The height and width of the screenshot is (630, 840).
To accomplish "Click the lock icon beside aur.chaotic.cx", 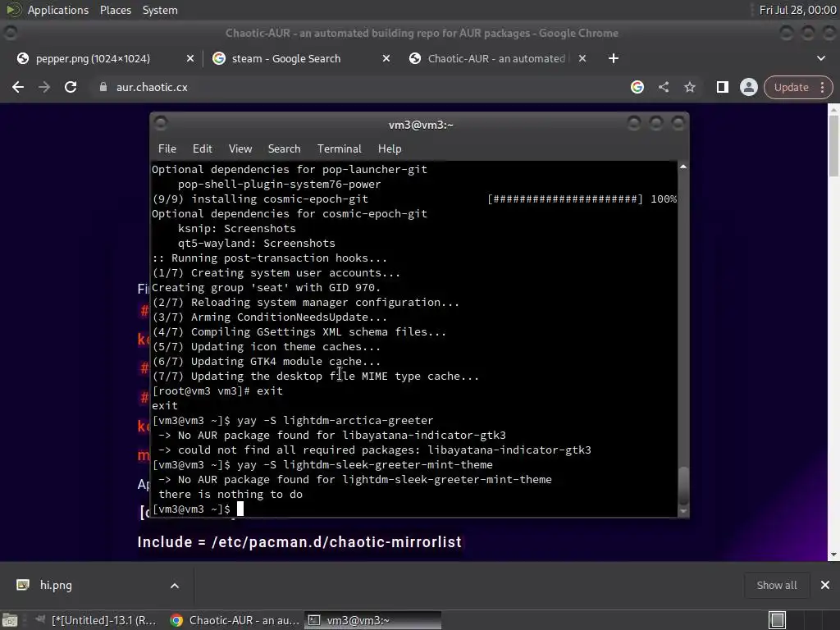I will [x=103, y=87].
